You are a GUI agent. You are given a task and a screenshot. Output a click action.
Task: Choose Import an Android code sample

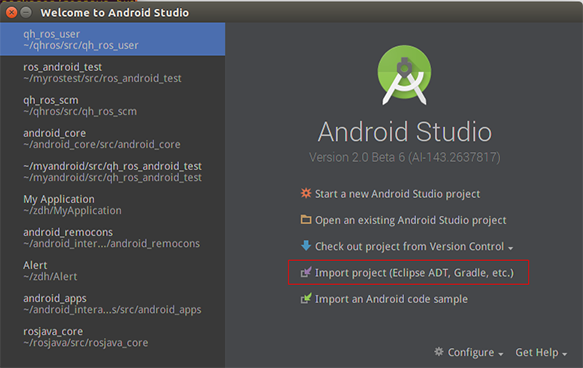click(391, 299)
